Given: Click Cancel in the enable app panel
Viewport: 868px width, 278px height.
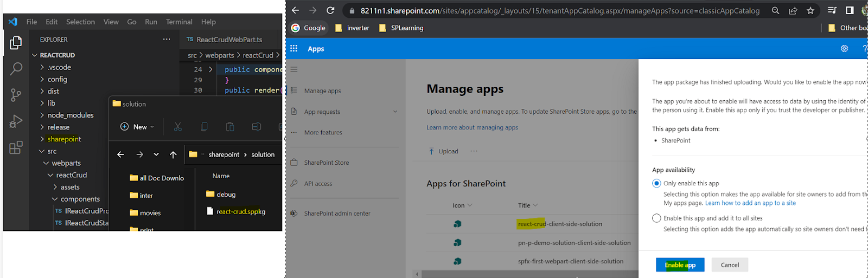Looking at the screenshot, I should click(x=730, y=265).
